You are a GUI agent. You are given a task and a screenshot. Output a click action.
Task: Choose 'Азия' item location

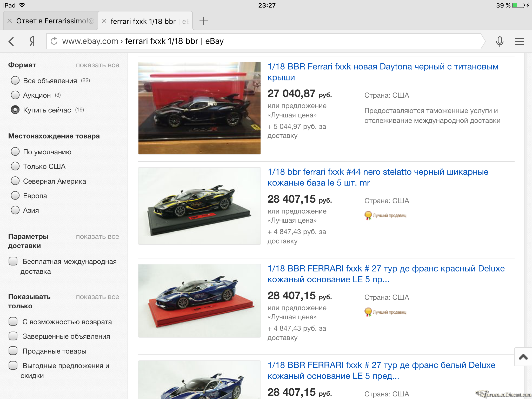(x=15, y=210)
